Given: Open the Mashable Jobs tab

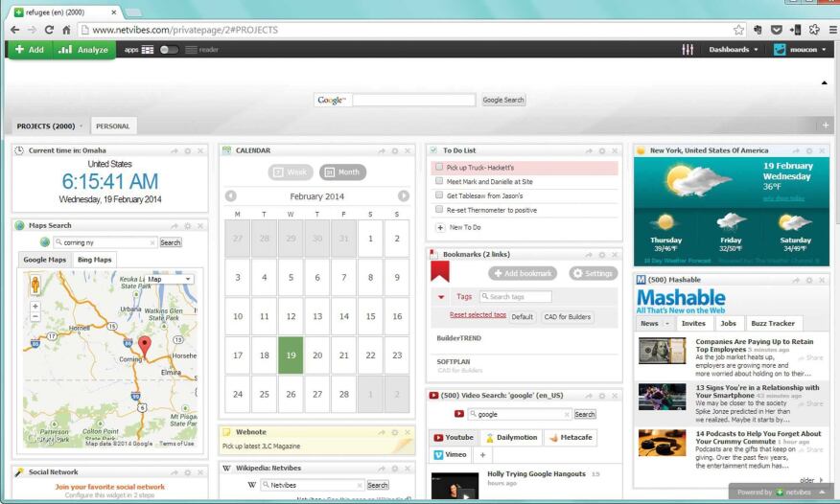Looking at the screenshot, I should tap(728, 324).
